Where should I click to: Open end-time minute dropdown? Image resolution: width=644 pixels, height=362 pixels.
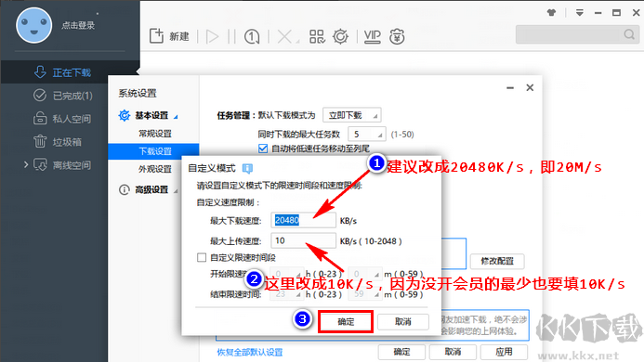364,294
